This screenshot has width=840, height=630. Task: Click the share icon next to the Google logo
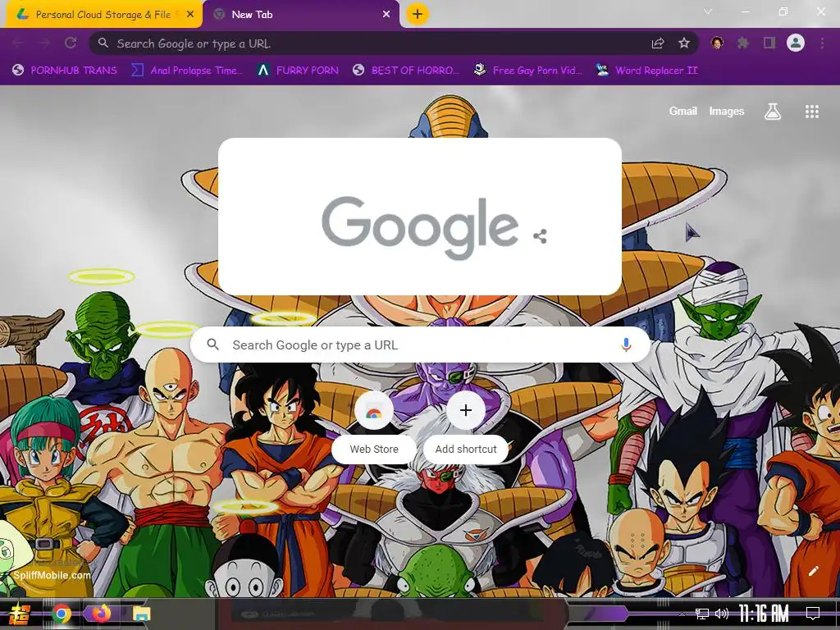pos(540,236)
